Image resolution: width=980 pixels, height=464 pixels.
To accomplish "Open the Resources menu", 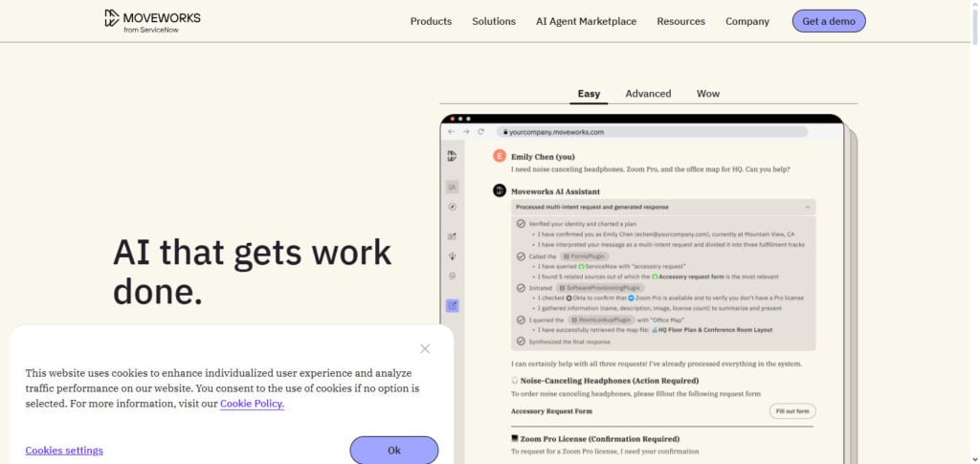I will coord(680,21).
